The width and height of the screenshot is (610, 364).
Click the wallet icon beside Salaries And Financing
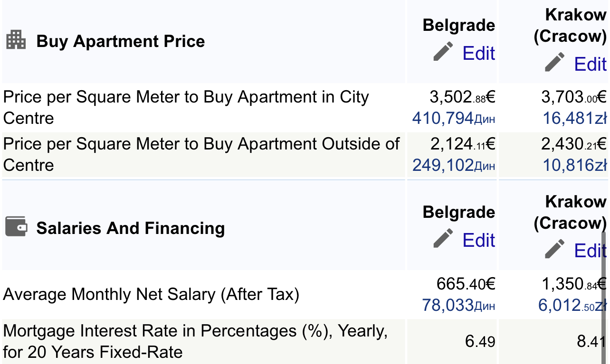[x=16, y=226]
